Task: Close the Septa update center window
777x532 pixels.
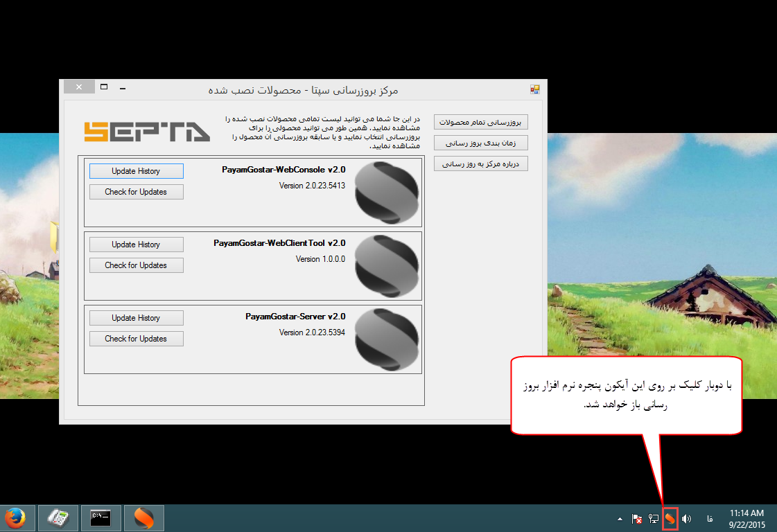Action: tap(79, 87)
